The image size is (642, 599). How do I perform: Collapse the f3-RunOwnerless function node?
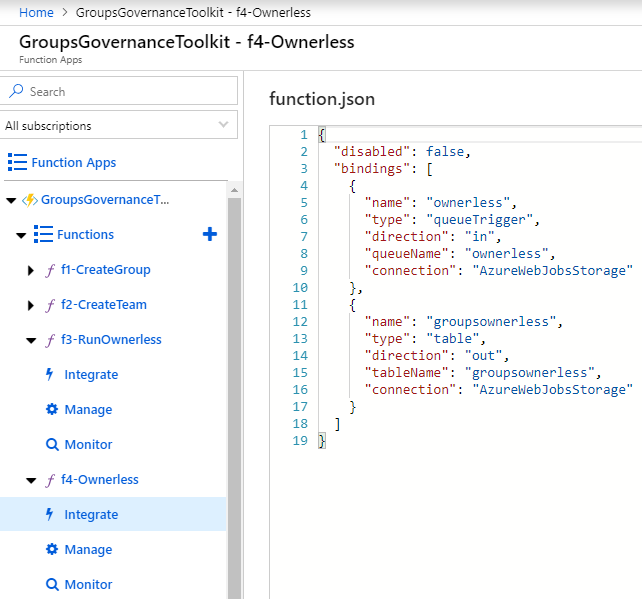click(x=31, y=340)
